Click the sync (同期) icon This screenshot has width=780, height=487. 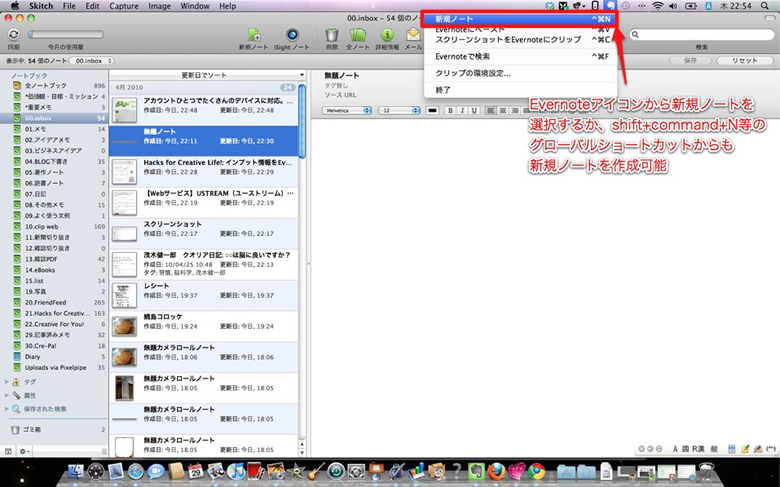pos(13,34)
